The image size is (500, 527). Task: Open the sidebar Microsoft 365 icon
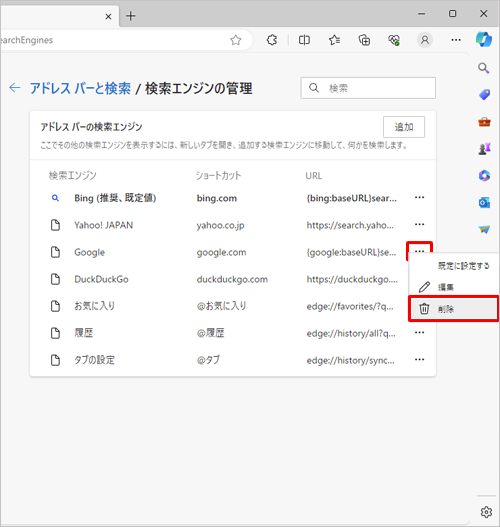(484, 175)
